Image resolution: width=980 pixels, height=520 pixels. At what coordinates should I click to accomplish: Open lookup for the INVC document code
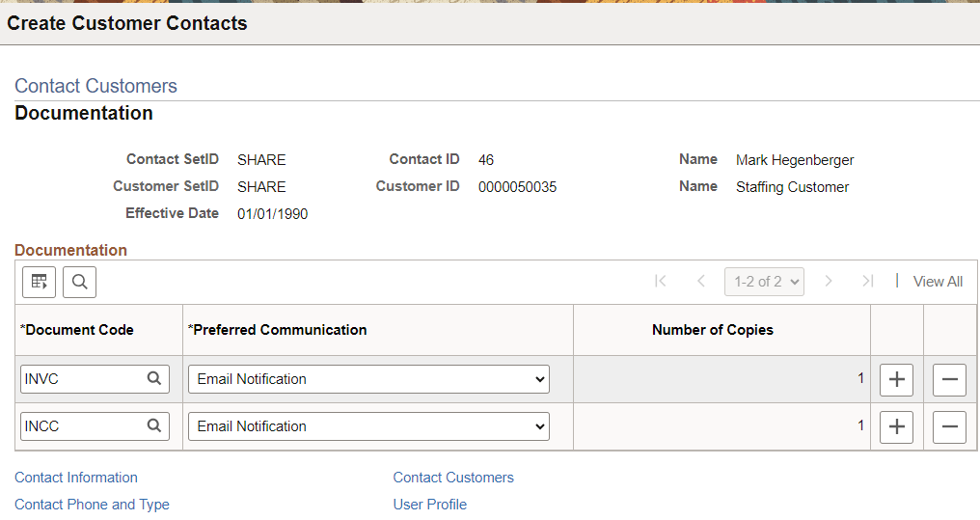pyautogui.click(x=153, y=379)
